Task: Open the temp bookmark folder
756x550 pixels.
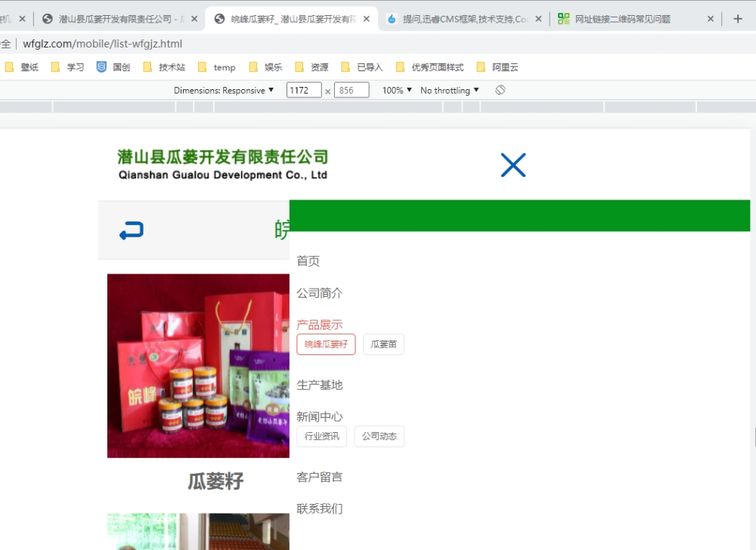Action: pyautogui.click(x=217, y=67)
